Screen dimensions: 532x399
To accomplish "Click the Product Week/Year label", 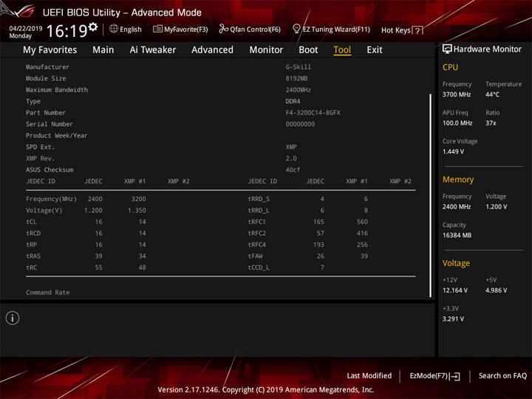I will point(56,136).
